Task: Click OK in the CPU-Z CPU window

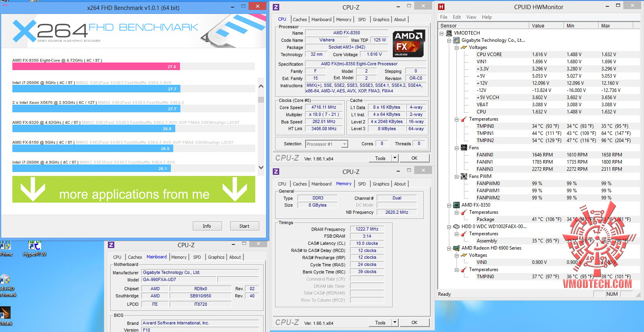Action: [415, 158]
